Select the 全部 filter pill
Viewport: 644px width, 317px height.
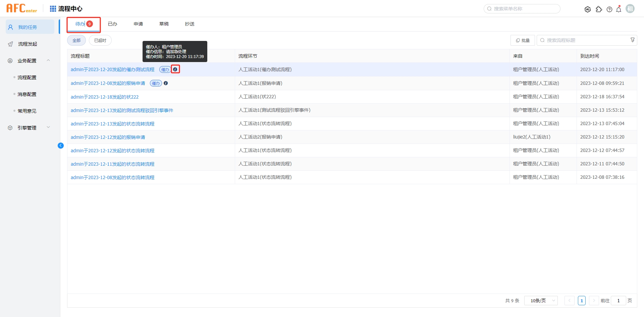point(76,41)
